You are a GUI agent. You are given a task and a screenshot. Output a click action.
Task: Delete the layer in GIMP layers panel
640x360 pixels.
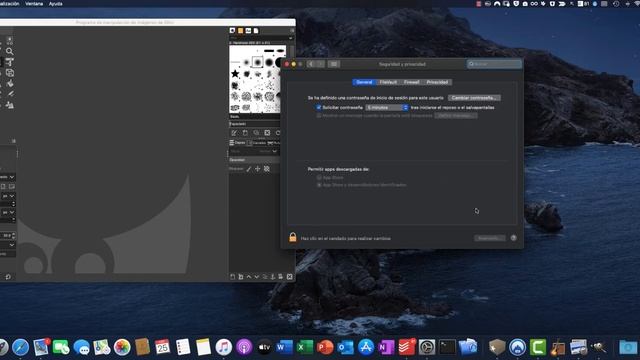(x=289, y=277)
